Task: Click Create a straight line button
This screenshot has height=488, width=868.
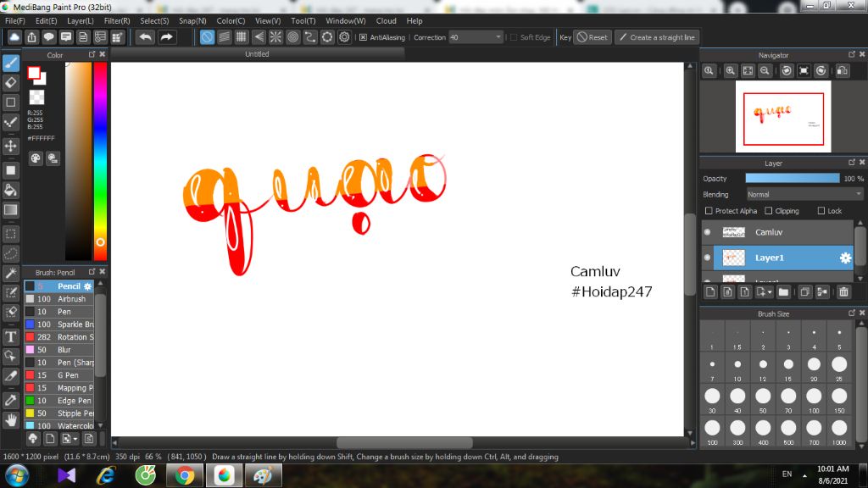Action: tap(657, 37)
